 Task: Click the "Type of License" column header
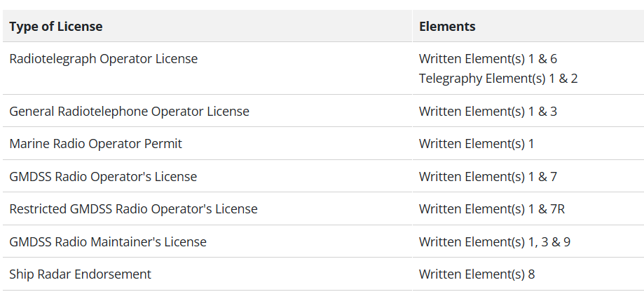click(x=56, y=27)
